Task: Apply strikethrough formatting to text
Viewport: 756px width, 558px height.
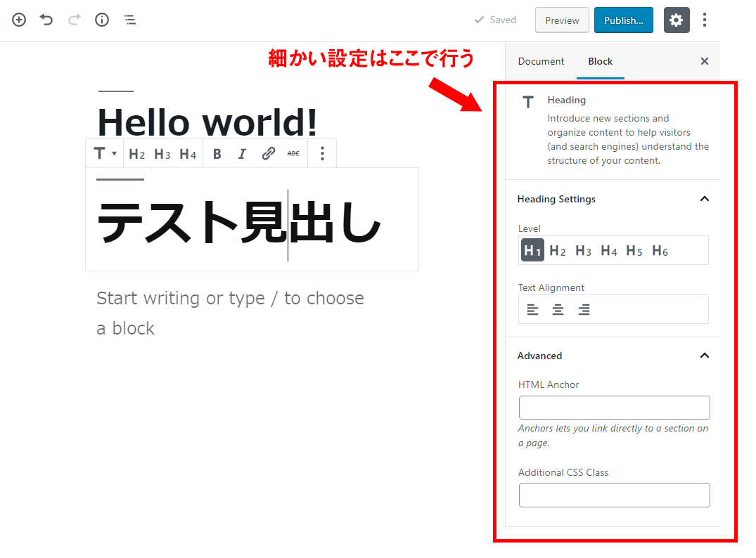Action: pyautogui.click(x=293, y=154)
